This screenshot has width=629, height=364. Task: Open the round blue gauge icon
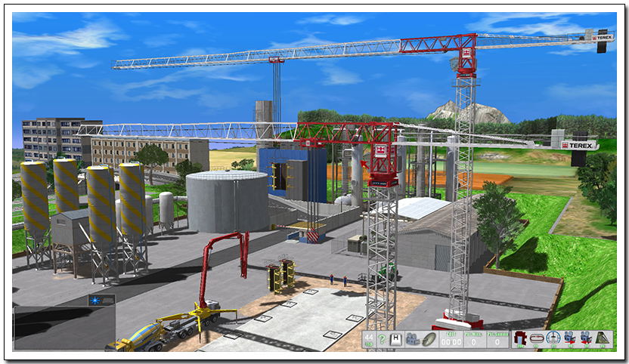553,340
